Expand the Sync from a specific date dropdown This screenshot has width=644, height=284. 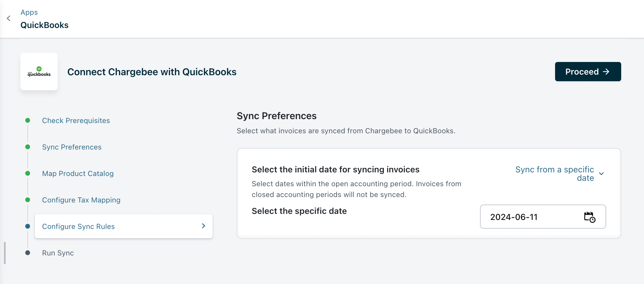[554, 174]
